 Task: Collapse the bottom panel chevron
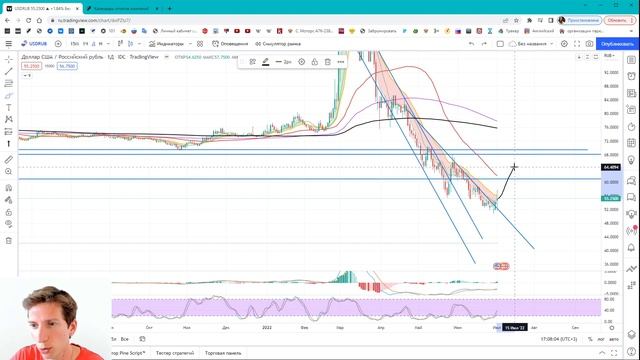coord(602,353)
